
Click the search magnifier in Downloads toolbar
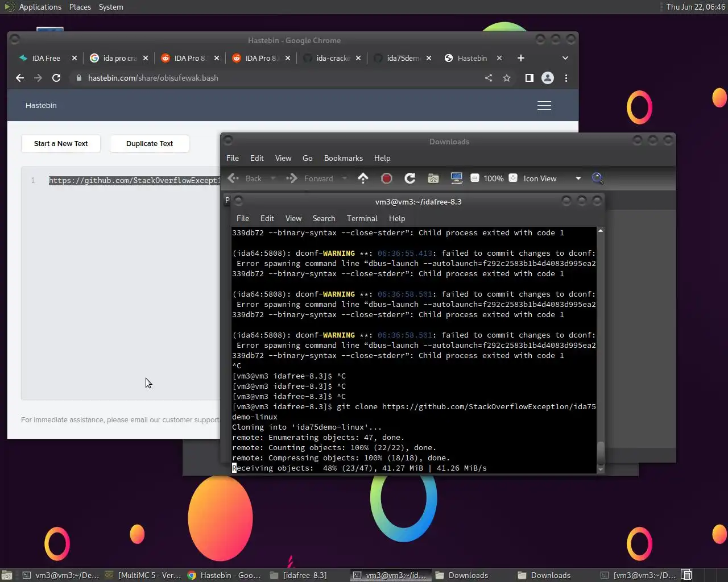[597, 178]
